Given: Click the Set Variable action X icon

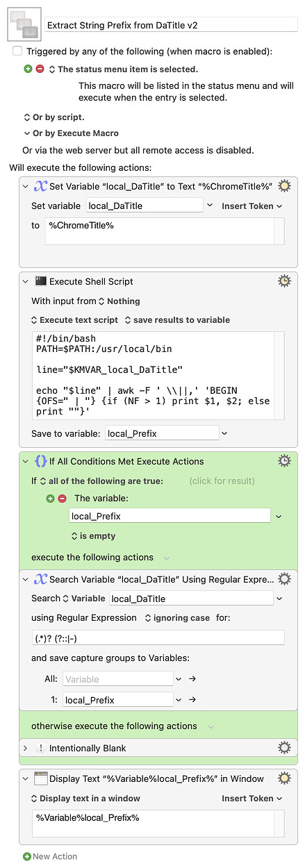Looking at the screenshot, I should pos(40,185).
